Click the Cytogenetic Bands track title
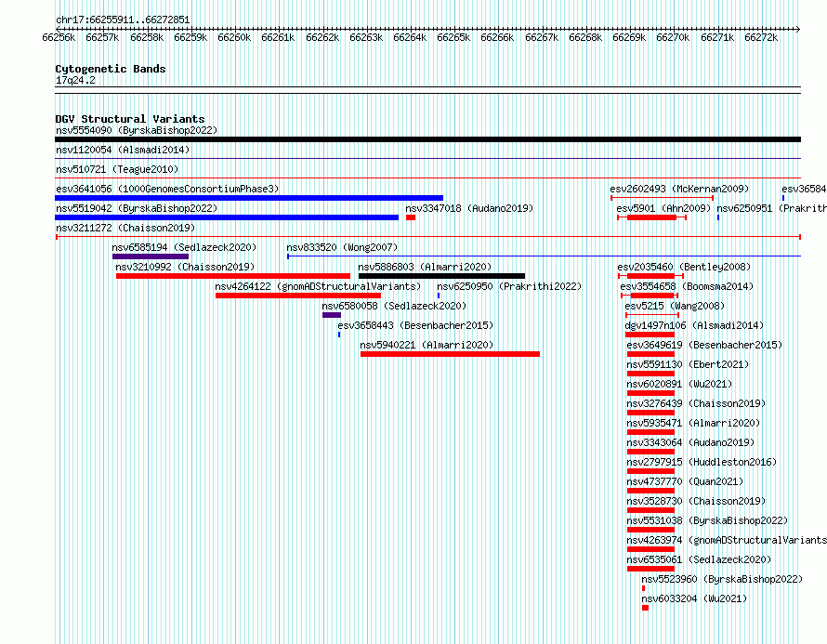This screenshot has width=827, height=644. (x=111, y=69)
